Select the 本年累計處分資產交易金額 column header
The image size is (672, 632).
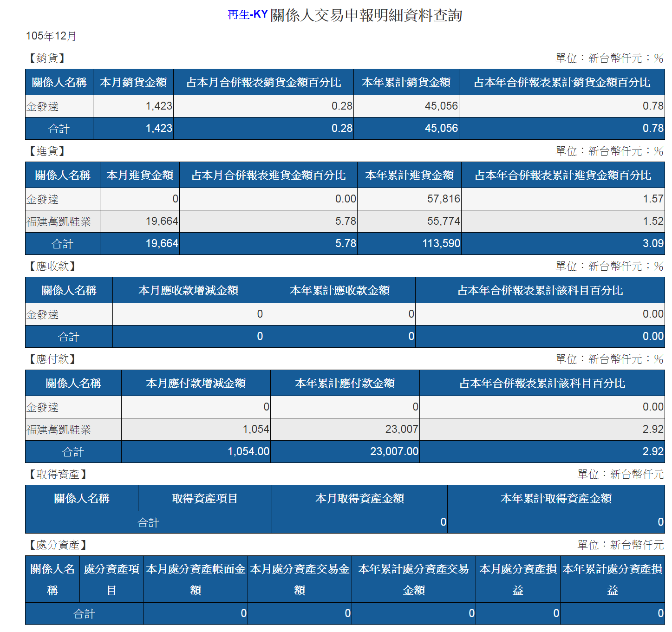(413, 579)
